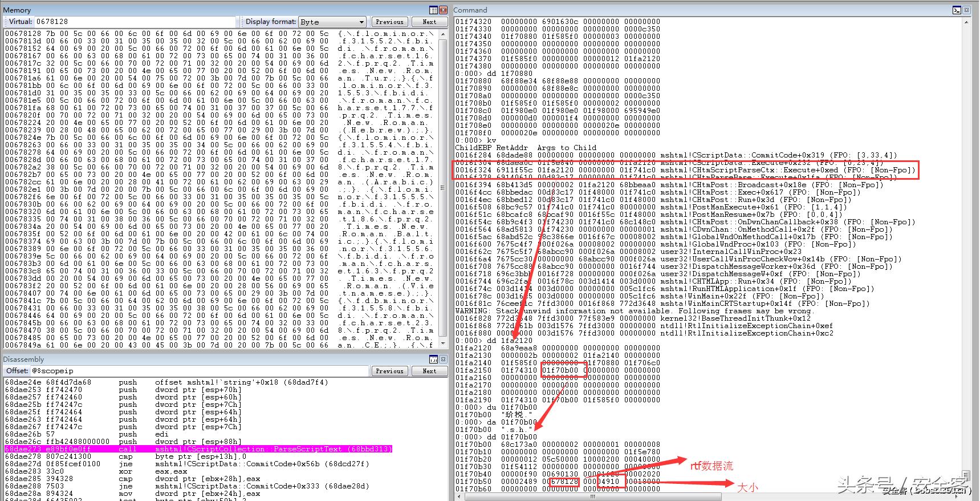980x501 pixels.
Task: Click Next in the Disassembly panel
Action: click(x=429, y=371)
